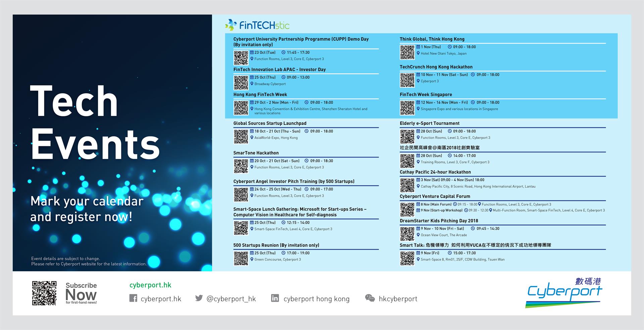Select the Hong Kong FinTech Week title

[x=260, y=95]
